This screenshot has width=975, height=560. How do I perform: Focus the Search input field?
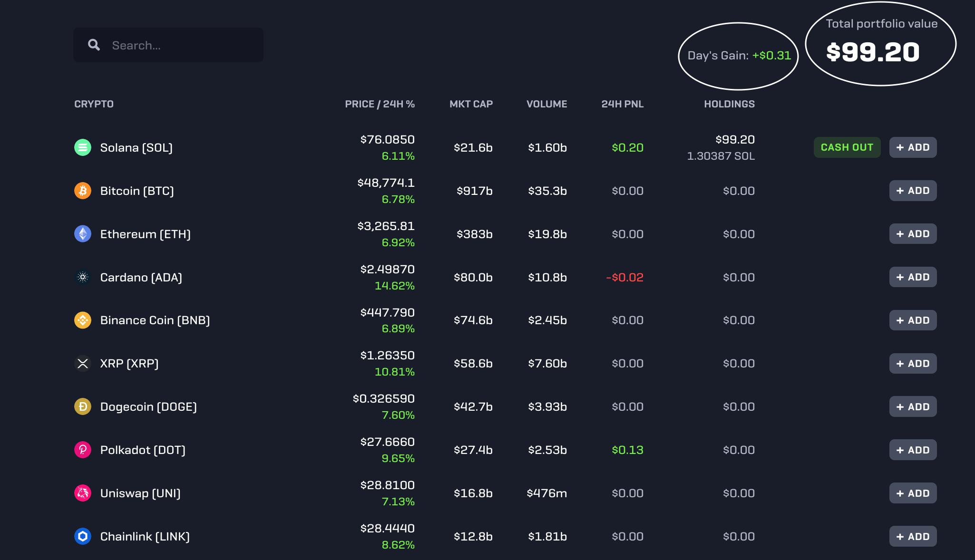pyautogui.click(x=183, y=45)
